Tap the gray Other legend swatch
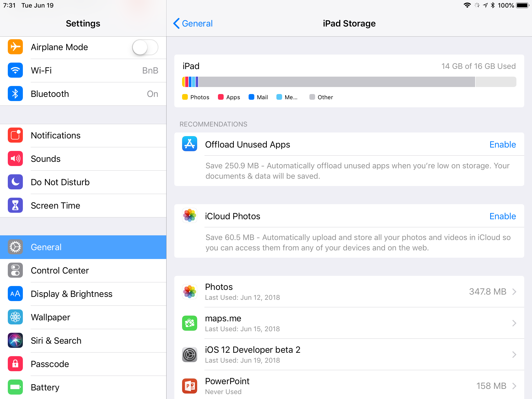The height and width of the screenshot is (399, 532). (312, 97)
